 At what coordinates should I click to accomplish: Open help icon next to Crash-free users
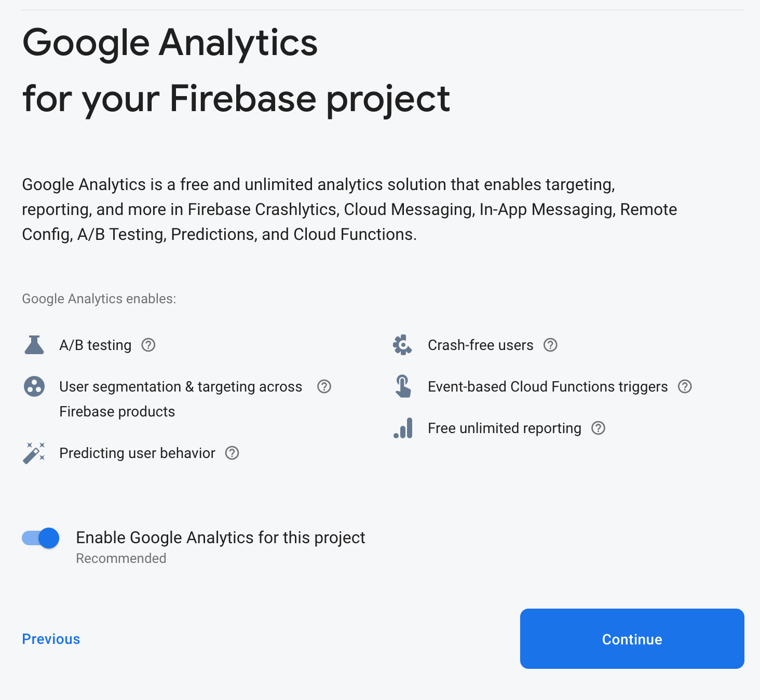(x=551, y=345)
